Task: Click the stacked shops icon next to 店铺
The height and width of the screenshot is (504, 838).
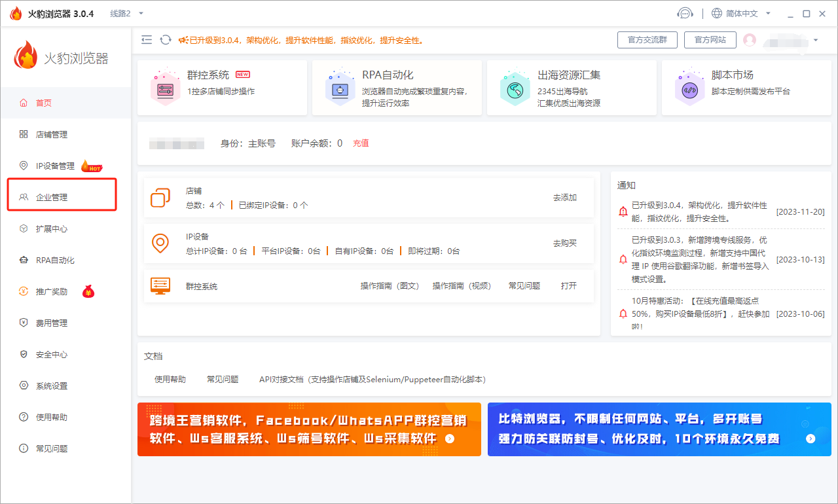Action: pos(161,197)
